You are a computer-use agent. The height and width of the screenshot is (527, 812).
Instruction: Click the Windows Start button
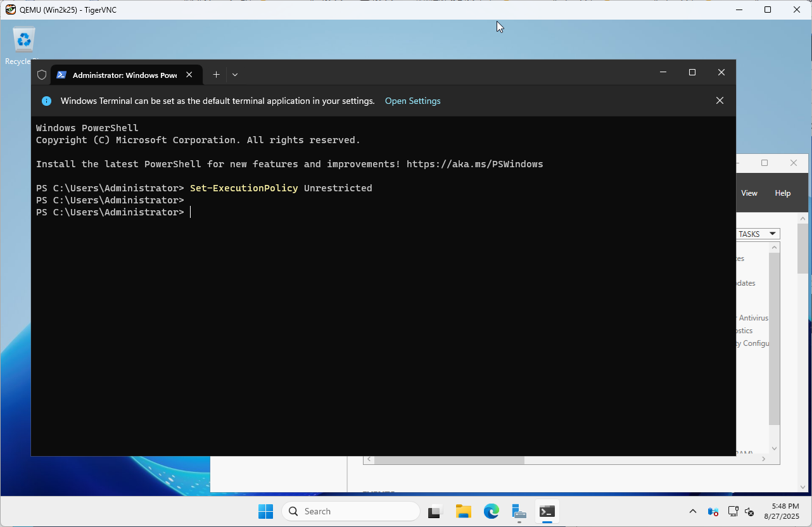click(x=265, y=511)
